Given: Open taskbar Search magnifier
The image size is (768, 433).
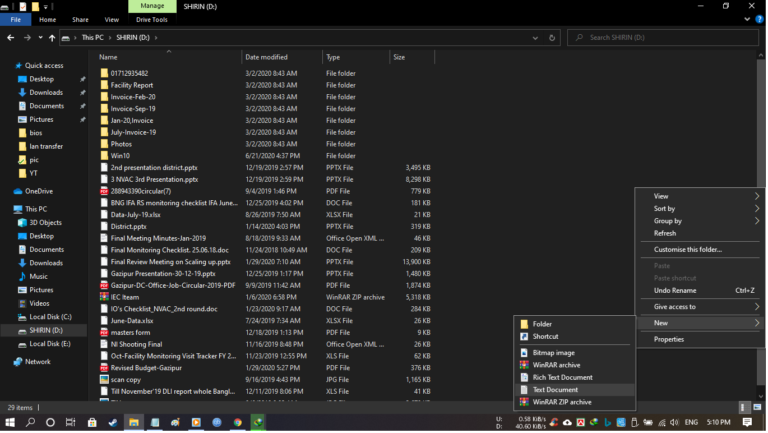Looking at the screenshot, I should click(x=30, y=423).
